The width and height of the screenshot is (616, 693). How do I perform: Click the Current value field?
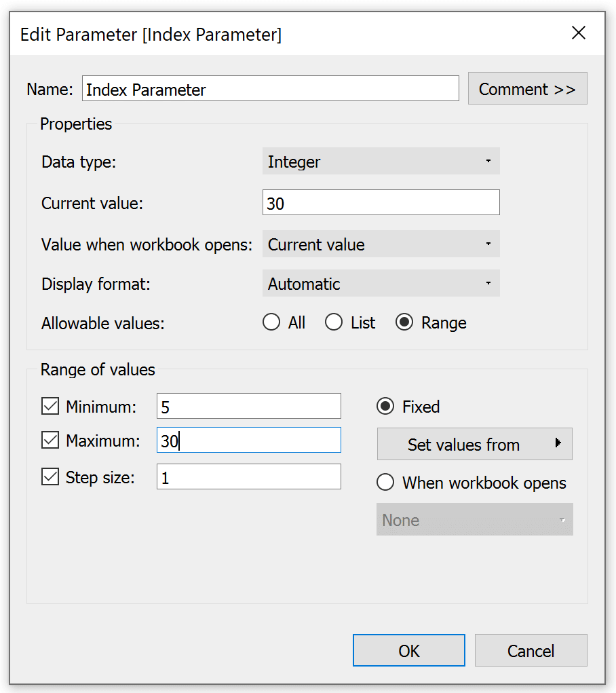point(381,202)
